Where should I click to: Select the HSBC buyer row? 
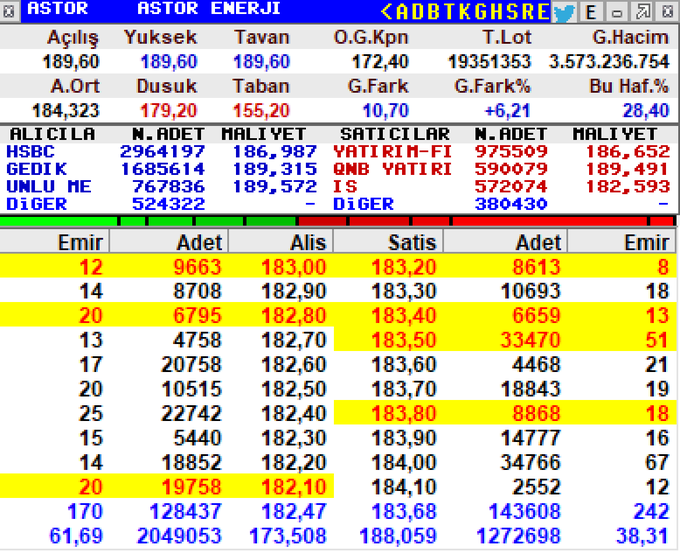[x=161, y=152]
